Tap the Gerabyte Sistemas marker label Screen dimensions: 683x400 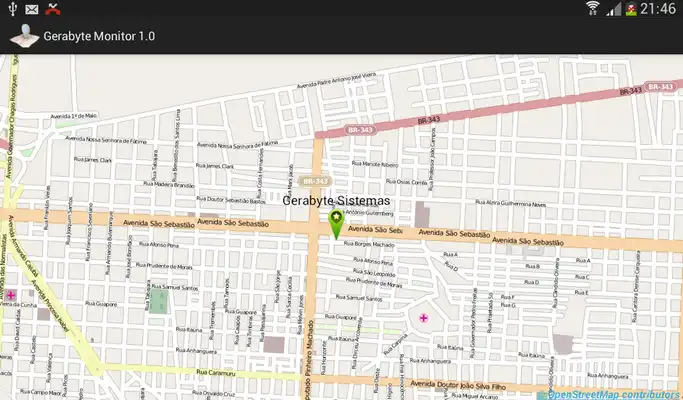(x=336, y=201)
